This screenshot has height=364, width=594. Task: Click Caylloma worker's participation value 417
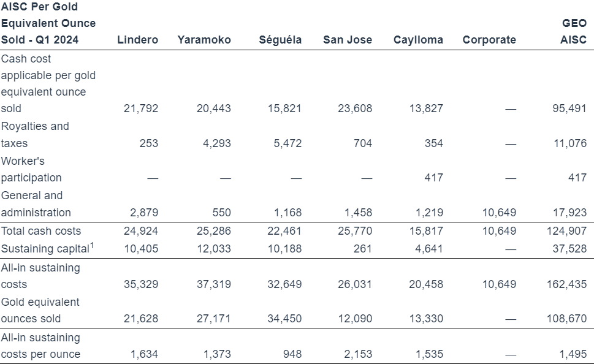click(433, 178)
